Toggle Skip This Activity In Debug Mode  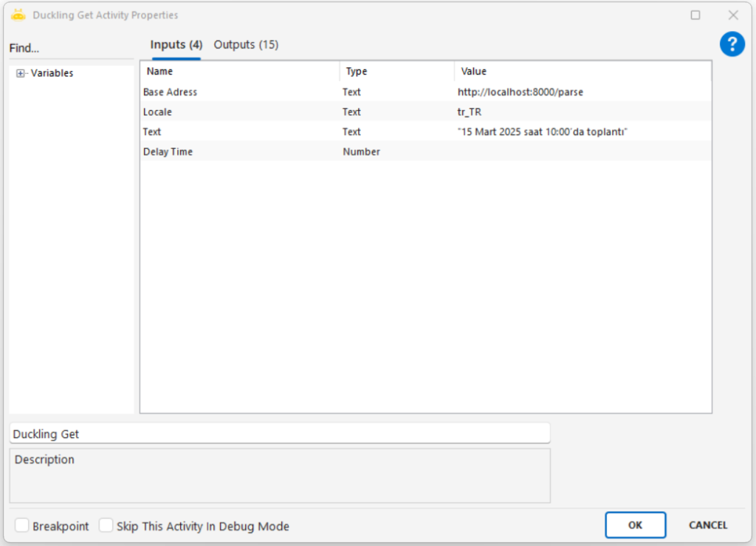click(x=106, y=525)
